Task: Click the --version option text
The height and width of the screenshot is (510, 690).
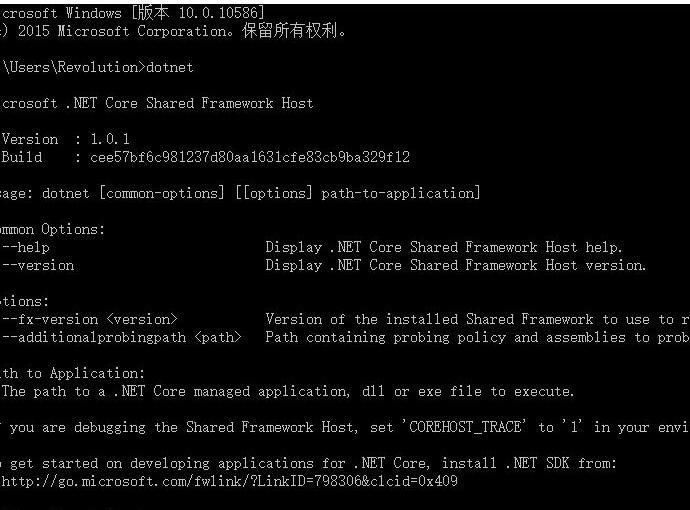Action: click(38, 265)
